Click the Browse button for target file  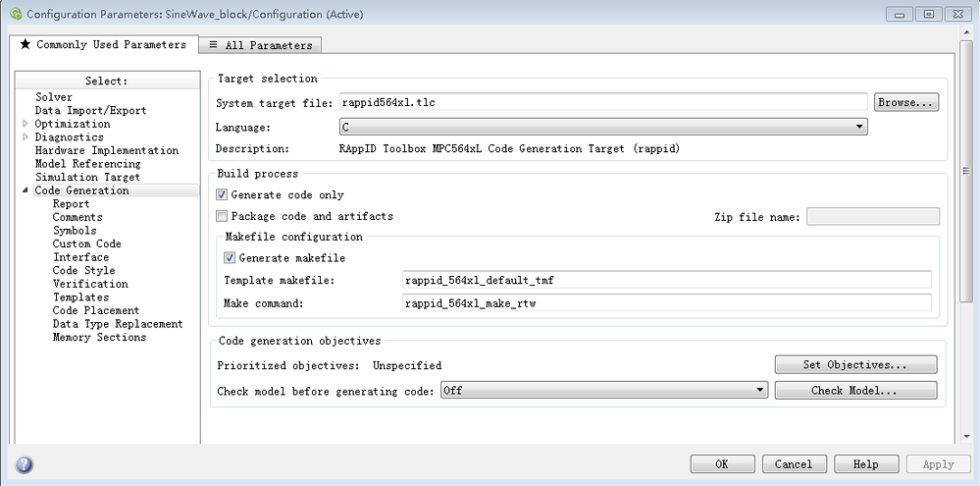pos(906,102)
